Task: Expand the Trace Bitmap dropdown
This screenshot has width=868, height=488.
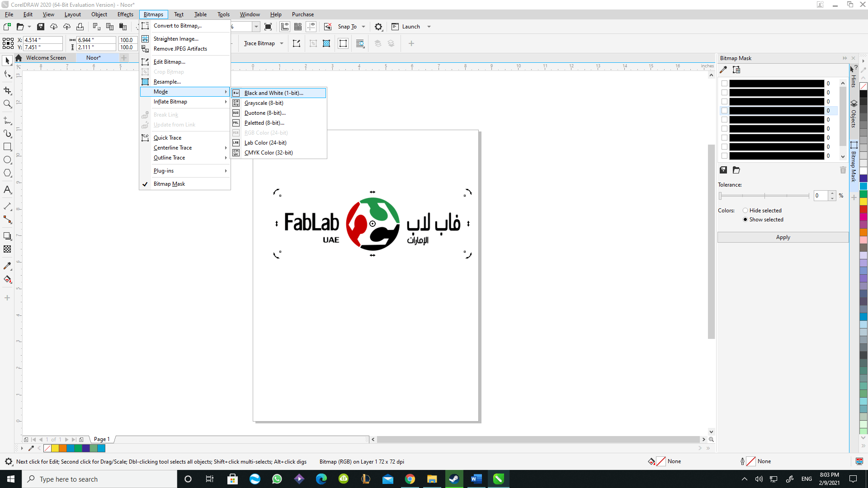Action: click(x=282, y=43)
